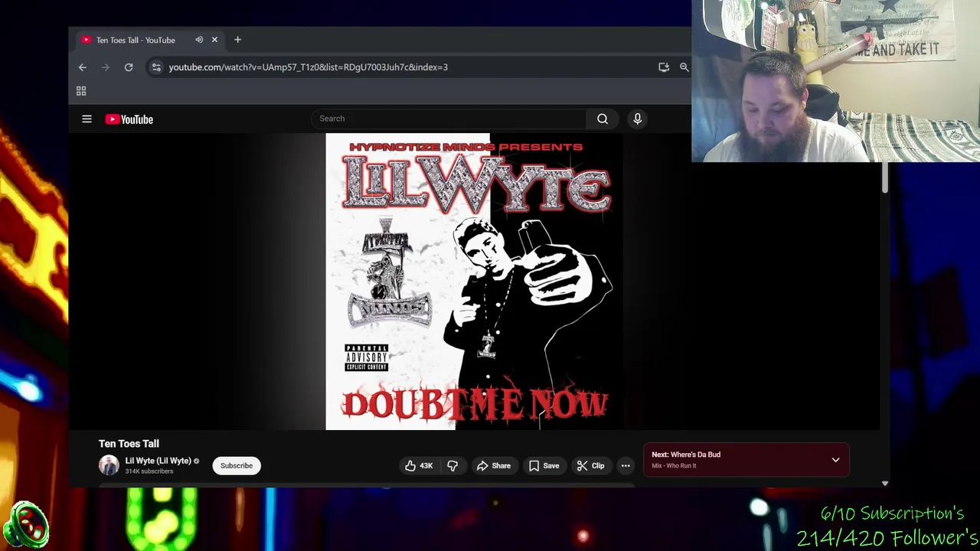This screenshot has height=551, width=980.
Task: Go to YouTube home via logo
Action: (x=129, y=119)
